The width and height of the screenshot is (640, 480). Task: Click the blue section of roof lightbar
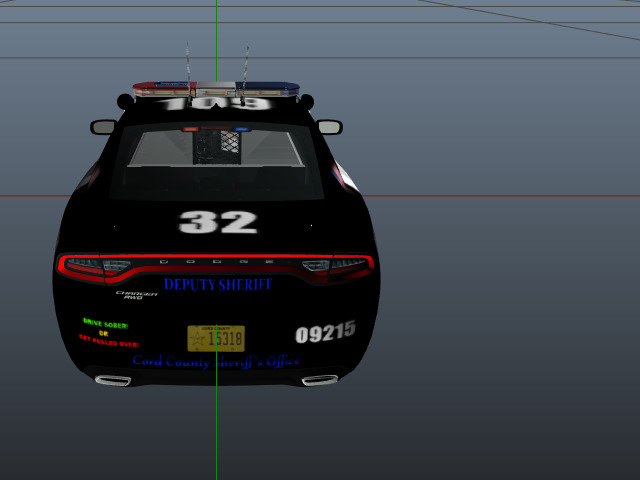pos(272,88)
